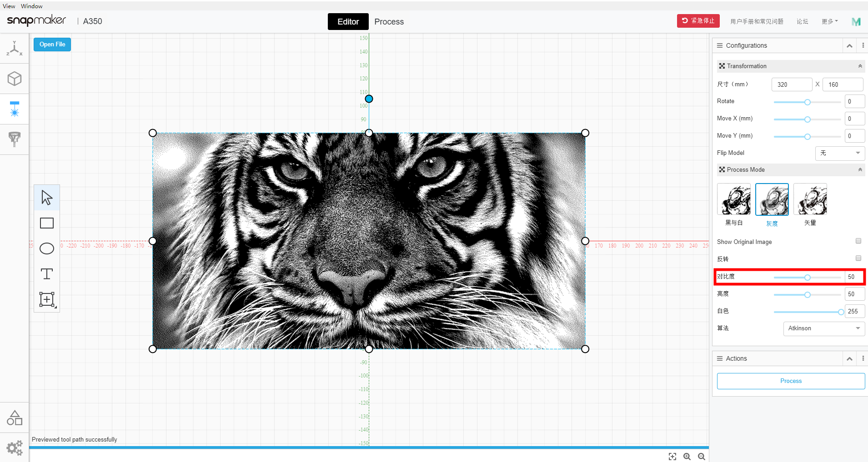Image resolution: width=868 pixels, height=462 pixels.
Task: Select the laser module icon
Action: pos(15,109)
